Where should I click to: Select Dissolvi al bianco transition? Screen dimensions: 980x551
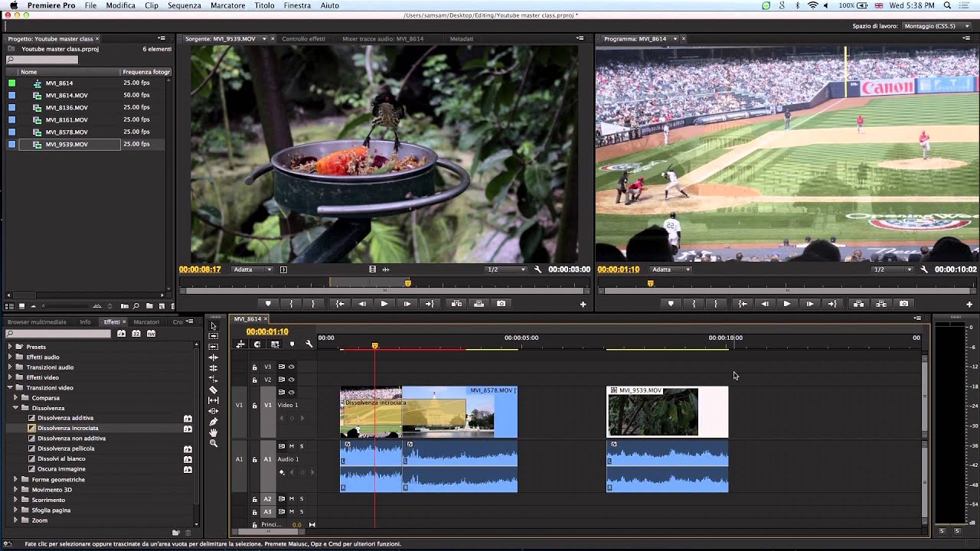coord(61,458)
